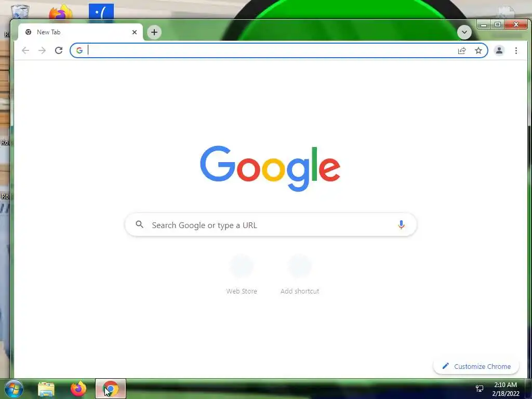532x399 pixels.
Task: Open the Chrome profile avatar menu
Action: coord(499,50)
